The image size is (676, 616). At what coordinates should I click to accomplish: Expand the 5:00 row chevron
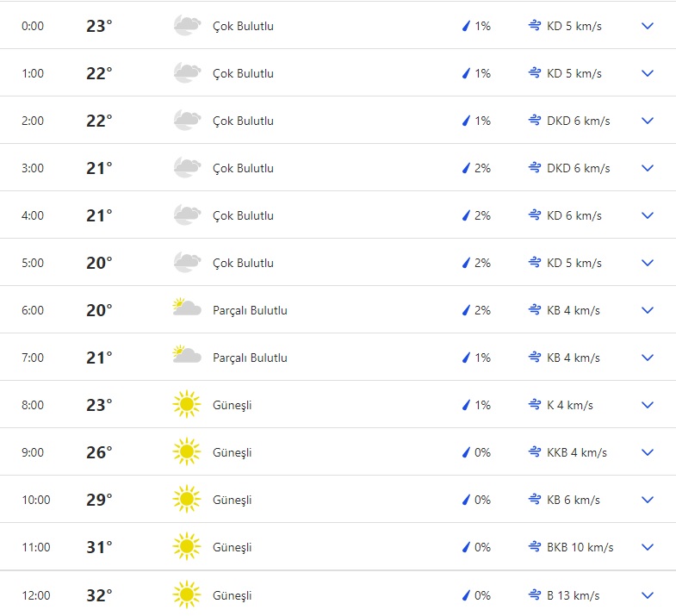(x=648, y=263)
